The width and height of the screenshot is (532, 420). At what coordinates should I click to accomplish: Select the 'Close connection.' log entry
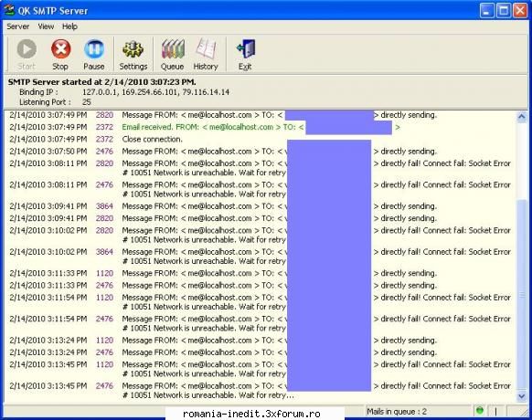pos(261,139)
